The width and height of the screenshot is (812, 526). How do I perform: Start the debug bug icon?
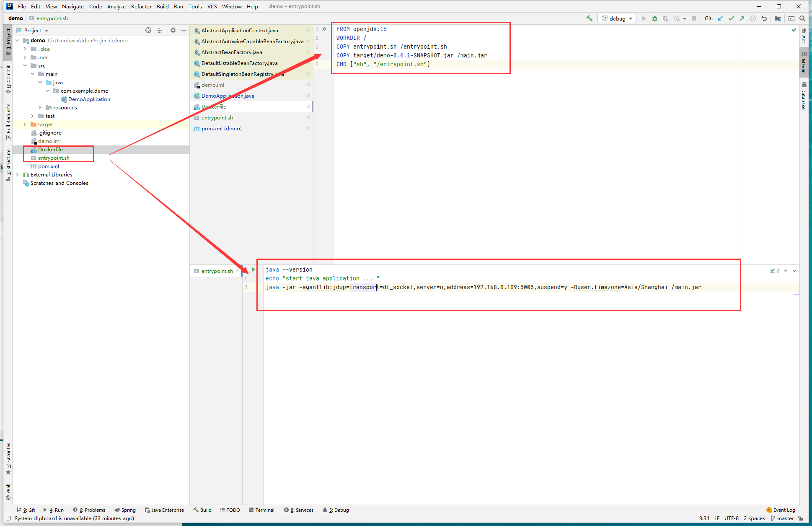pyautogui.click(x=654, y=18)
